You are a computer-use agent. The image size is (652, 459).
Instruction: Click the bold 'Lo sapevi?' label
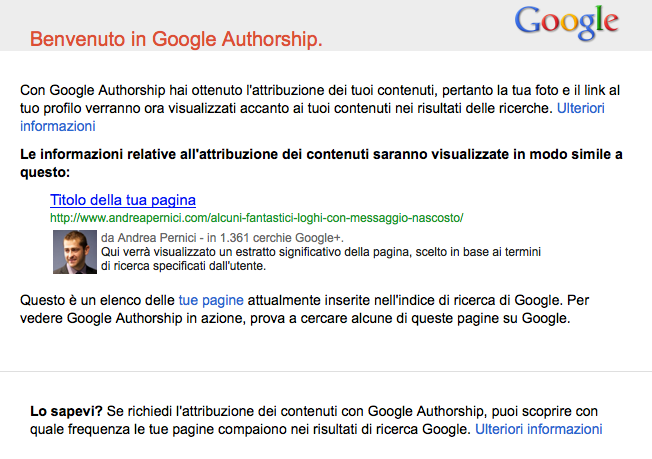pos(66,410)
